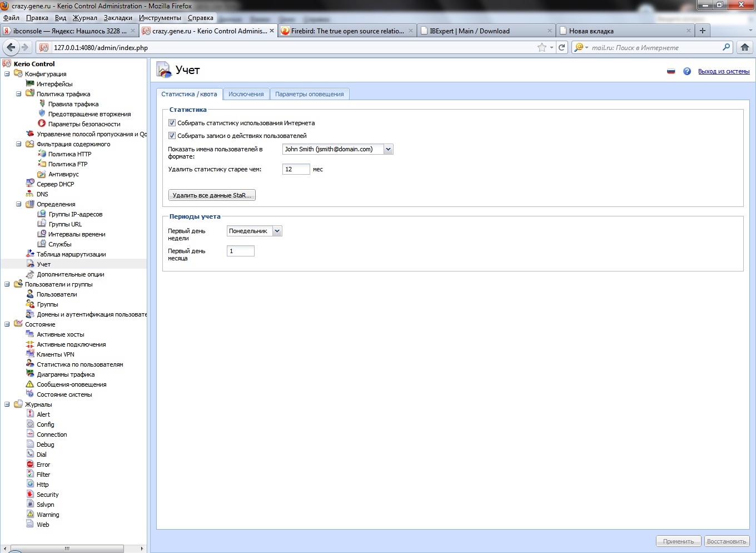
Task: Collapse the Политика трафика tree node
Action: (x=18, y=94)
